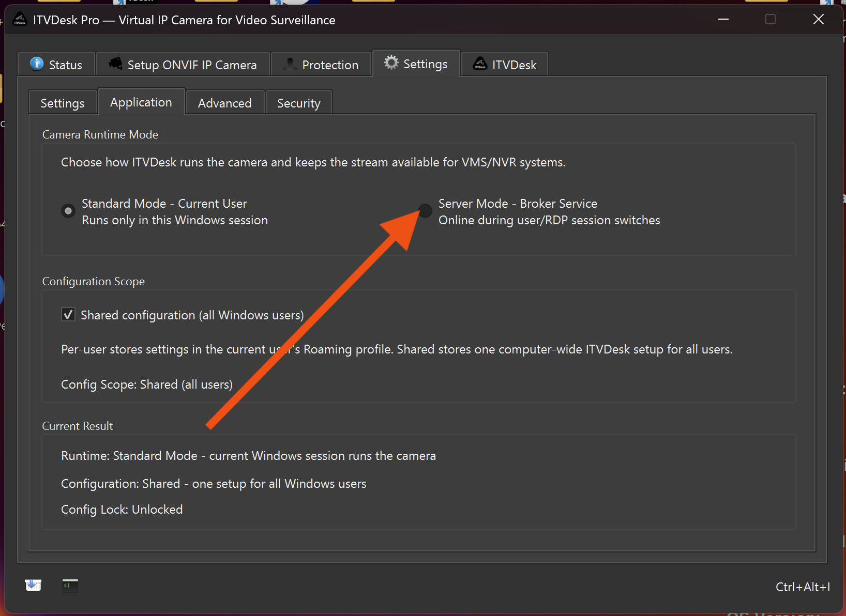Screen dimensions: 846x616
Task: Minimize the ITVDesk Pro window
Action: (723, 20)
